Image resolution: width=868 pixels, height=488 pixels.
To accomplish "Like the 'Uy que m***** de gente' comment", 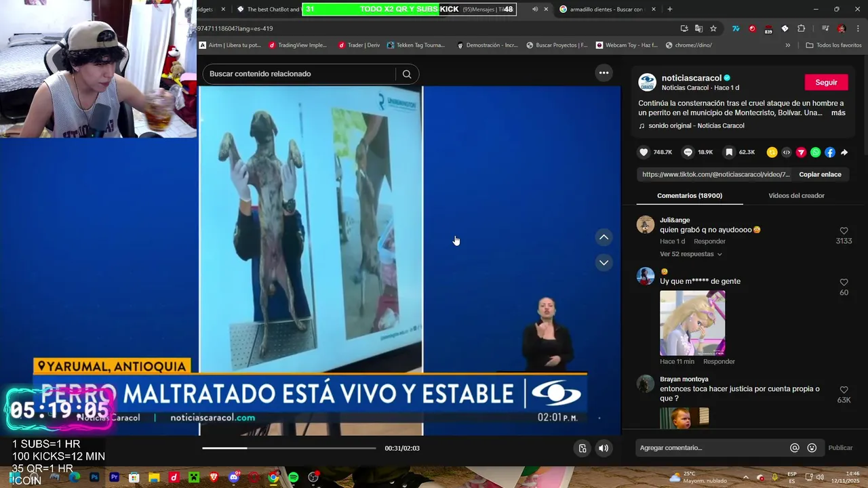I will point(844,282).
